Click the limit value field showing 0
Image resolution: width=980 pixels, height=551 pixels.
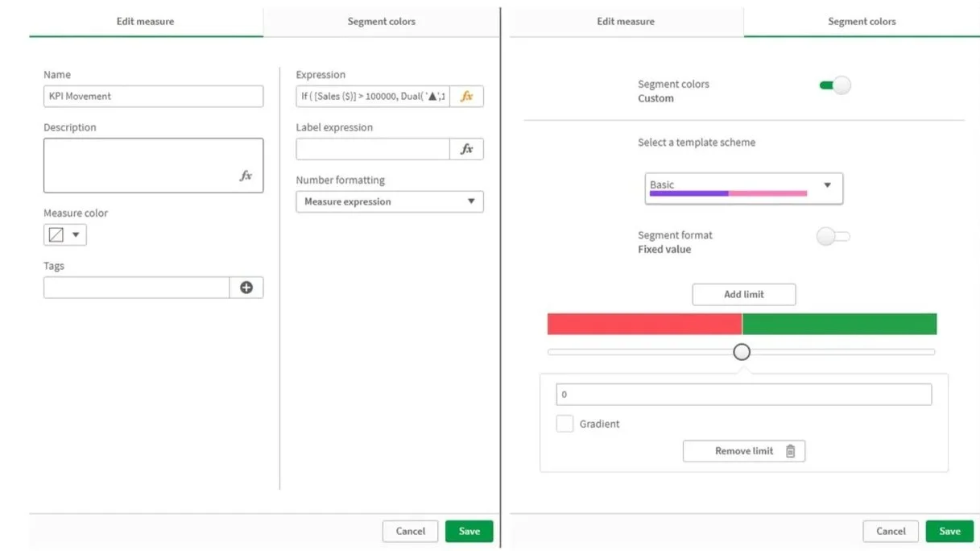tap(744, 395)
